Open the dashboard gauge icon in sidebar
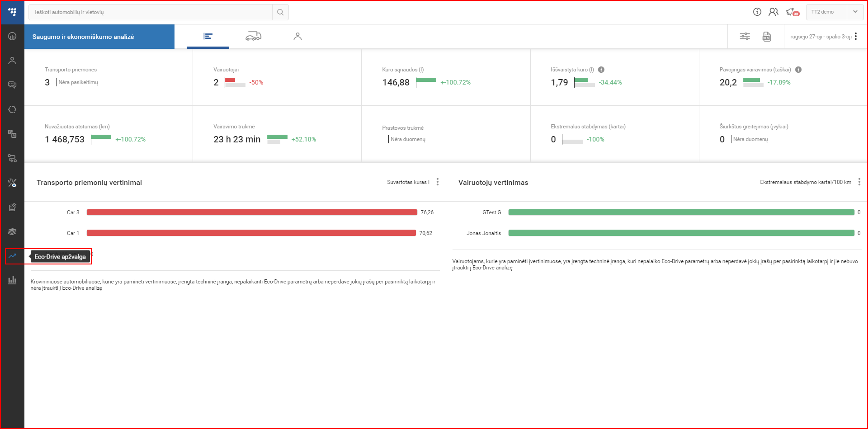Viewport: 868px width, 429px height. (x=12, y=36)
